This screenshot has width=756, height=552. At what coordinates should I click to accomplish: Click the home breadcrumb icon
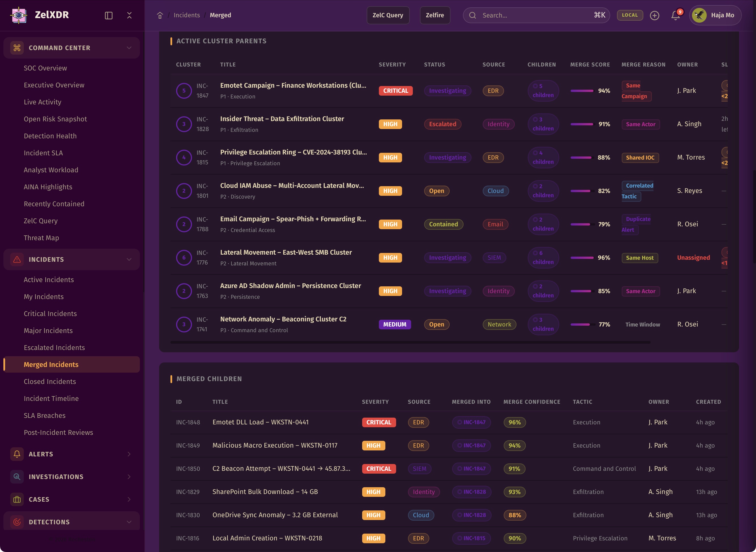pyautogui.click(x=160, y=15)
